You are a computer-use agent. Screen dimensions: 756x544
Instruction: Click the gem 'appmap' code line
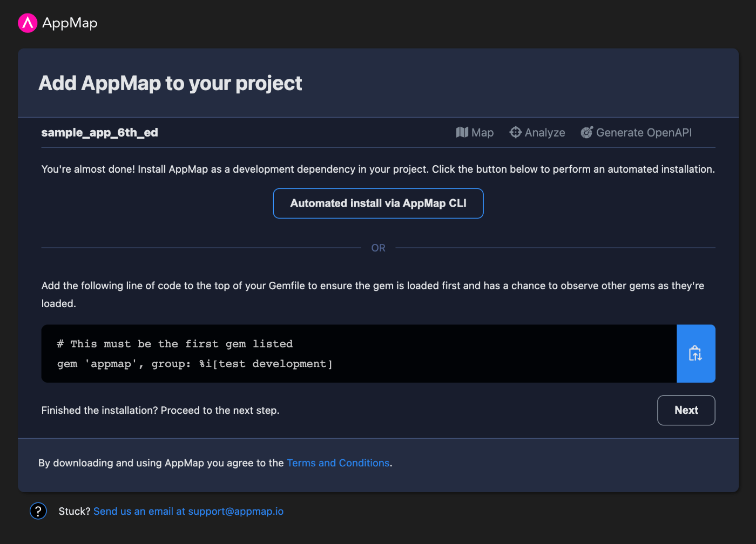click(195, 364)
